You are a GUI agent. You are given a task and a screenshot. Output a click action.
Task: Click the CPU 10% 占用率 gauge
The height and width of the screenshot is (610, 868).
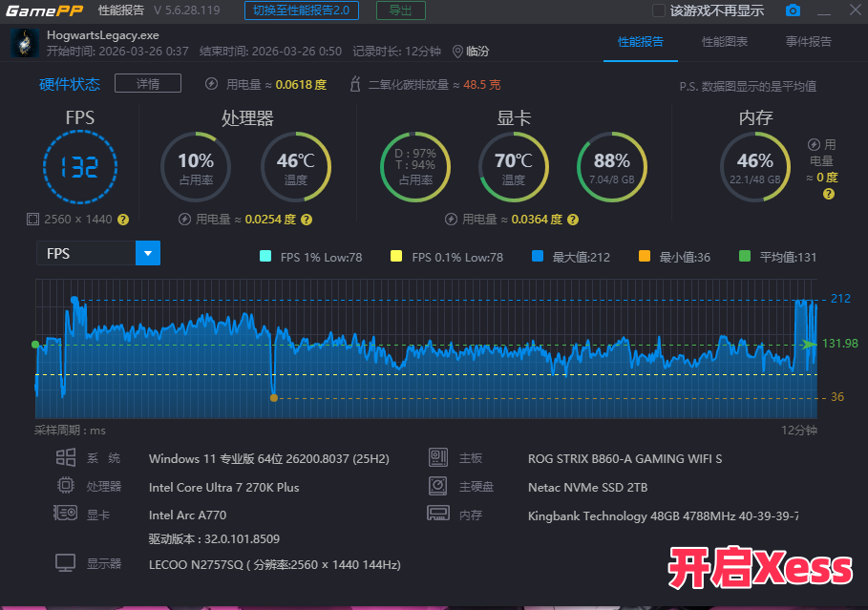pos(196,167)
